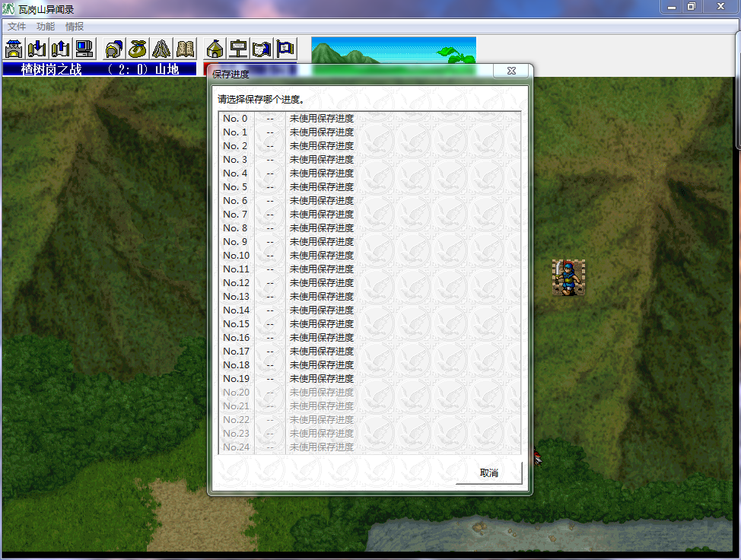The image size is (741, 560).
Task: Open the computer settings toolbar icon
Action: point(84,48)
